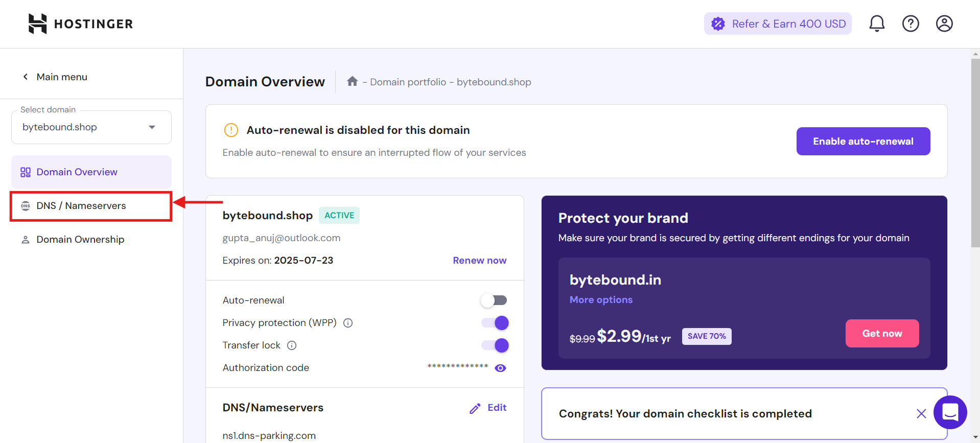
Task: Click the scrollbar up arrow
Action: (x=975, y=53)
